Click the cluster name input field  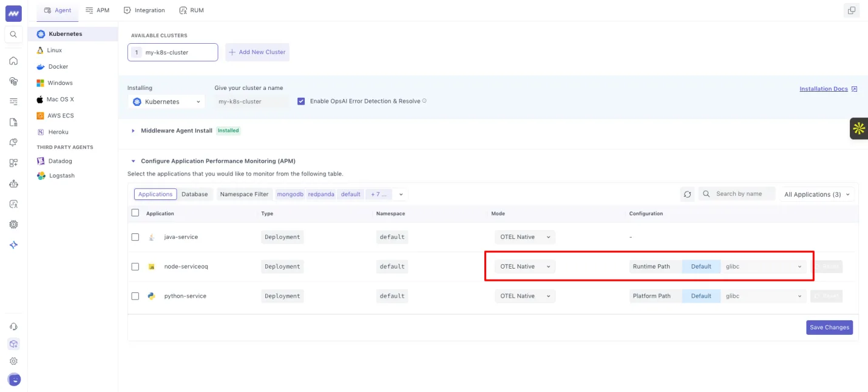click(x=251, y=101)
